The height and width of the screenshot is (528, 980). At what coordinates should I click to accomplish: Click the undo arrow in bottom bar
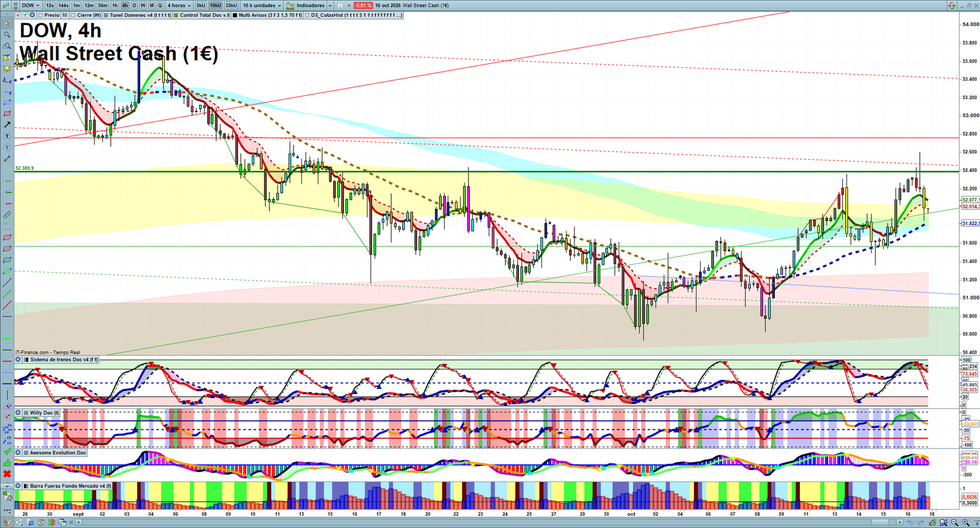(x=910, y=522)
